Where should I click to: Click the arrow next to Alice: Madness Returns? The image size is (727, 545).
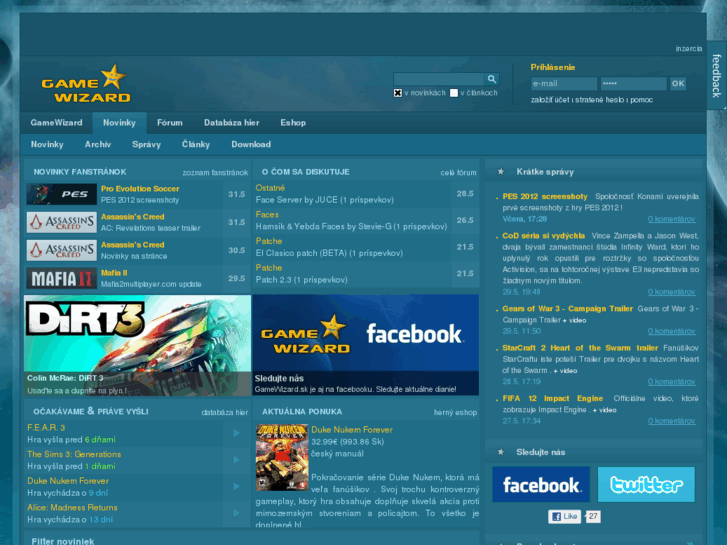click(236, 513)
